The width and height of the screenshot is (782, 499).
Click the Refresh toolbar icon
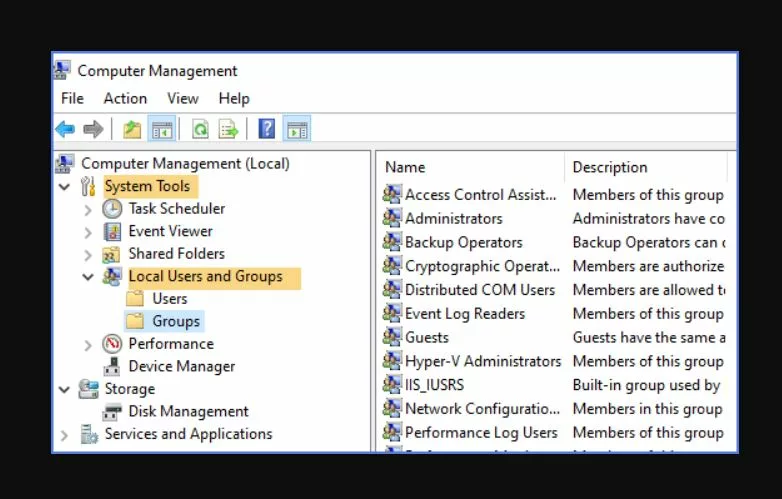click(200, 130)
